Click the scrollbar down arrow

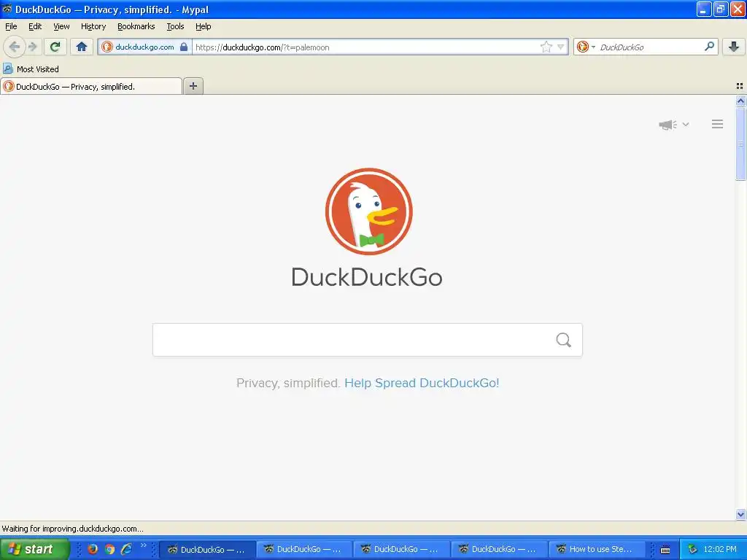[x=740, y=514]
